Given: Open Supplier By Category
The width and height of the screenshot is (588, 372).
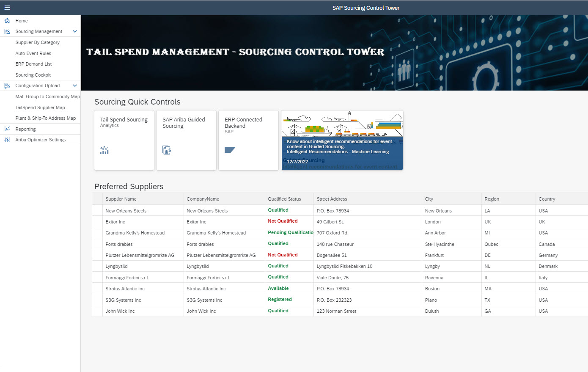Looking at the screenshot, I should pyautogui.click(x=38, y=42).
